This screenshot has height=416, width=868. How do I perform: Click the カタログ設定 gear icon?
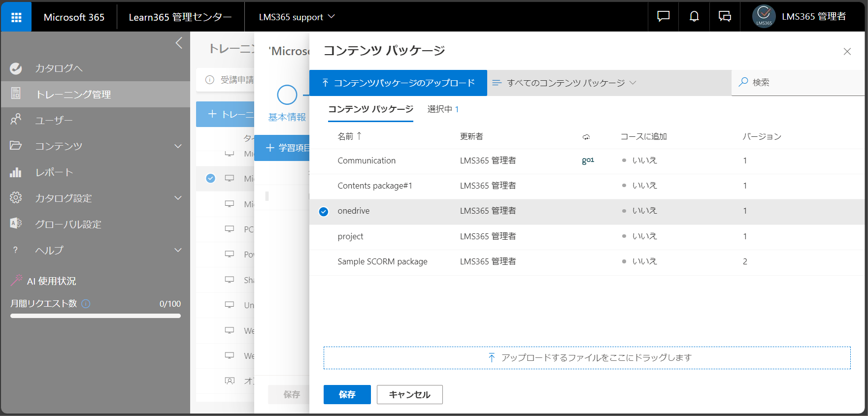coord(16,197)
